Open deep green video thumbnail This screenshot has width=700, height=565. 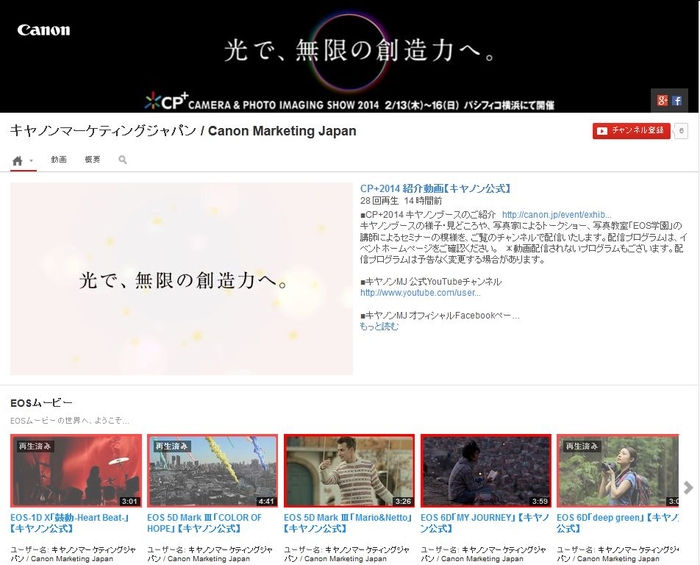coord(617,471)
